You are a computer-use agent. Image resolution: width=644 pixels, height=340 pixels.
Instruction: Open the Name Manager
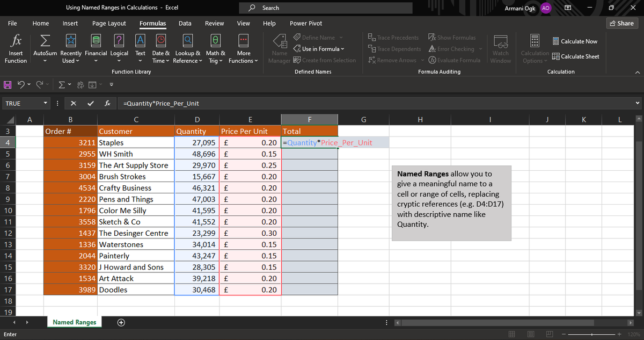(x=279, y=49)
